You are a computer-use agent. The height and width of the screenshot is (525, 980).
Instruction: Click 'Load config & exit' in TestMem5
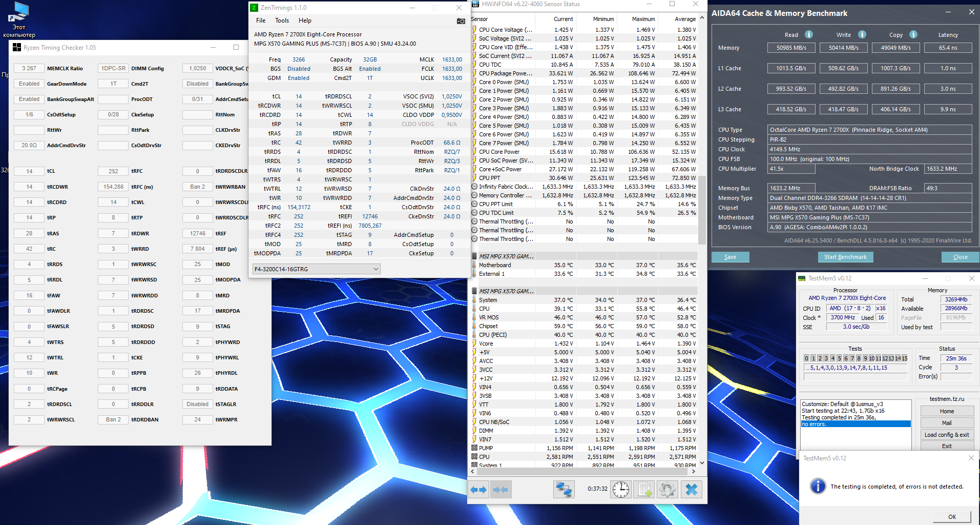pyautogui.click(x=947, y=435)
